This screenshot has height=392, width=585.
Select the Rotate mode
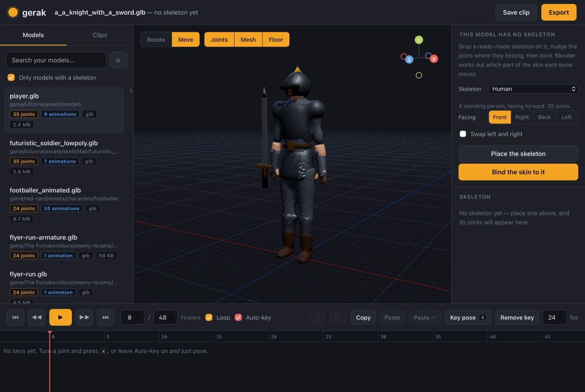[156, 39]
